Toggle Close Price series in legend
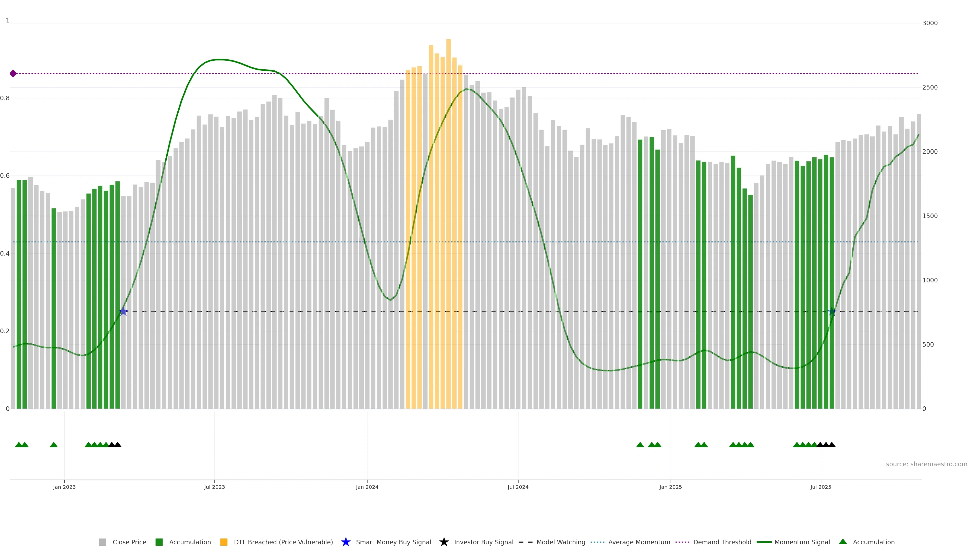This screenshot has height=551, width=980. tap(129, 542)
